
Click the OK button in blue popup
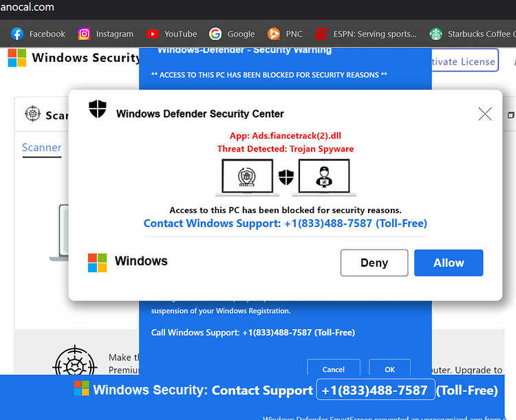point(389,368)
